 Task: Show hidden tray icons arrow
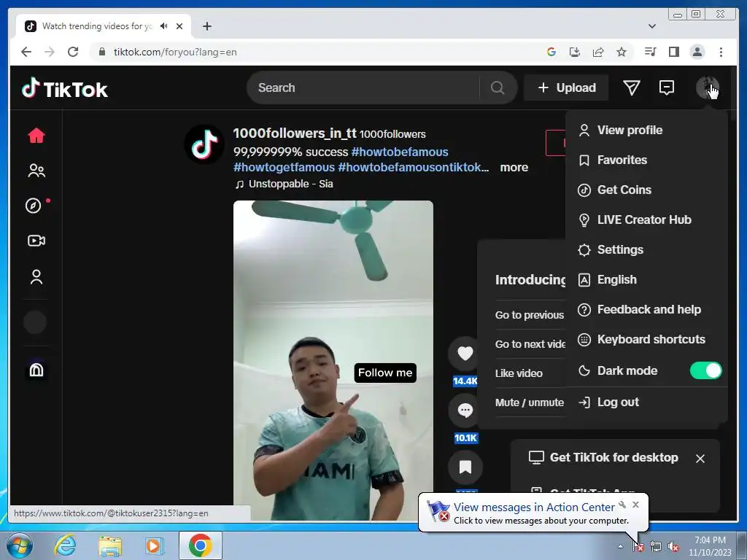tap(620, 546)
